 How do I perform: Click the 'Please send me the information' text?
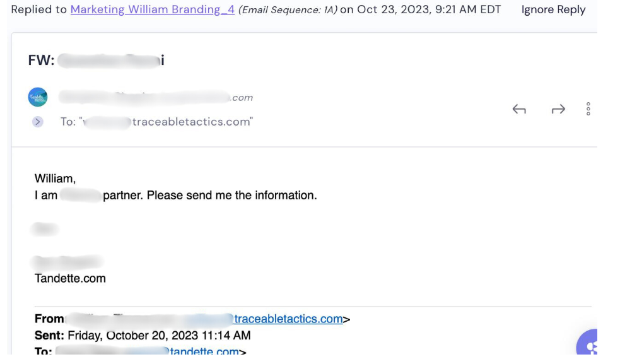point(231,195)
